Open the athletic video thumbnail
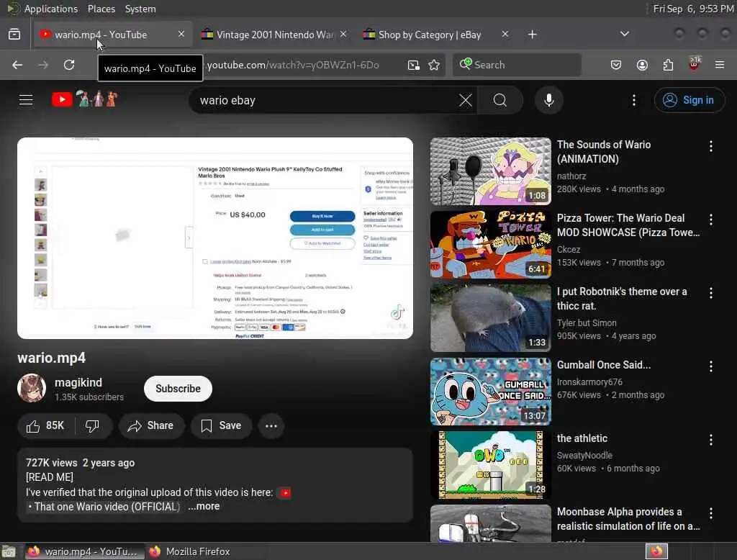The image size is (737, 560). [x=490, y=464]
